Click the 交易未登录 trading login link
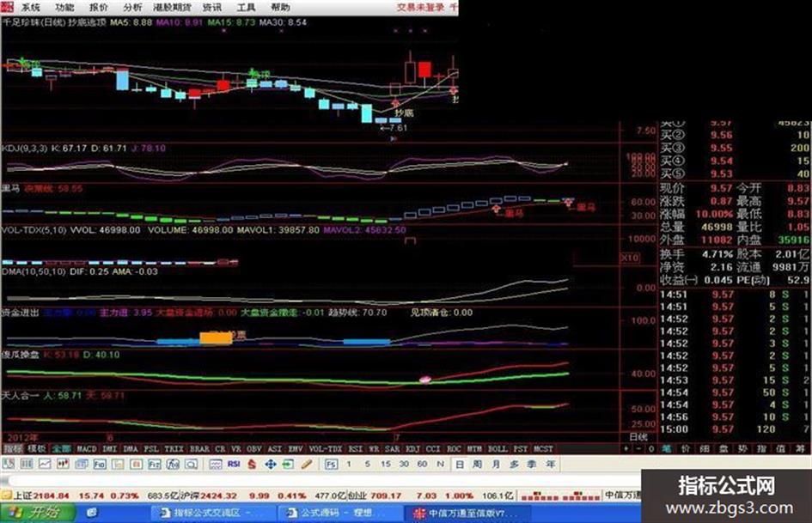 click(x=420, y=7)
